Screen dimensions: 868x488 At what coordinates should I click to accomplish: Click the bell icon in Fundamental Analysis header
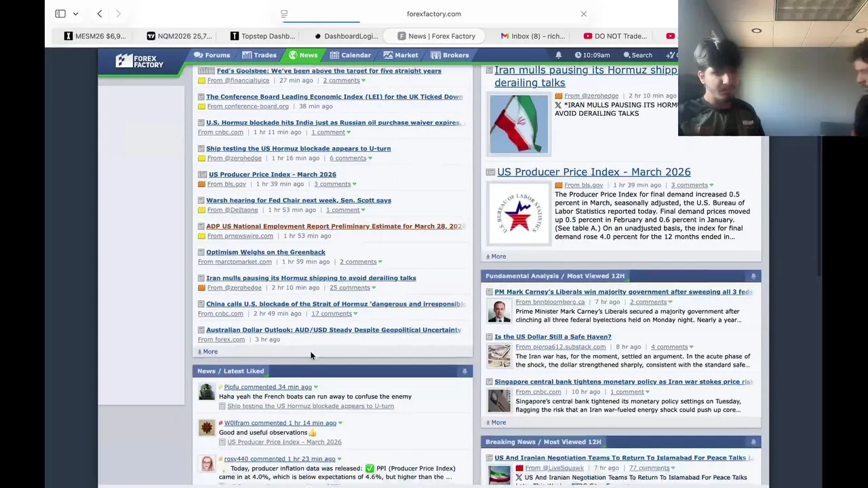tap(753, 277)
